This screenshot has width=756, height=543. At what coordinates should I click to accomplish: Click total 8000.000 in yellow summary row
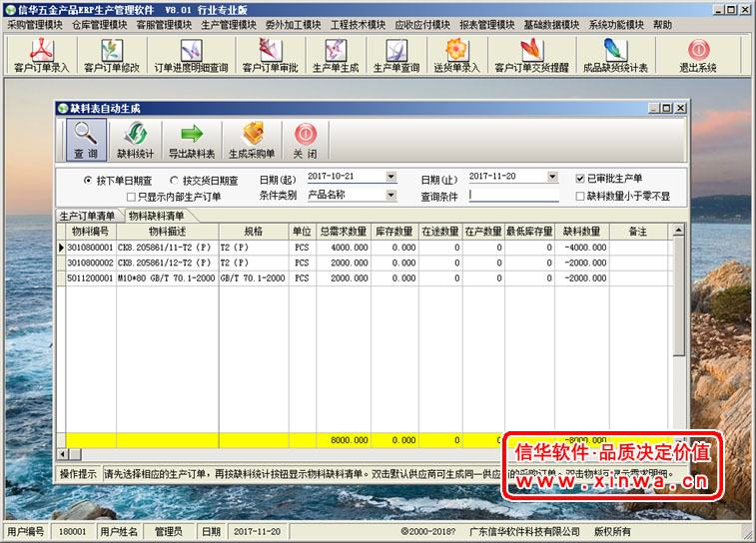344,440
